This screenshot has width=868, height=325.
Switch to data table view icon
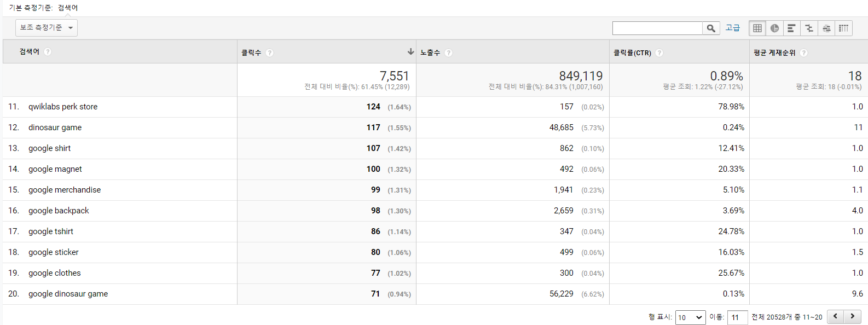click(757, 28)
